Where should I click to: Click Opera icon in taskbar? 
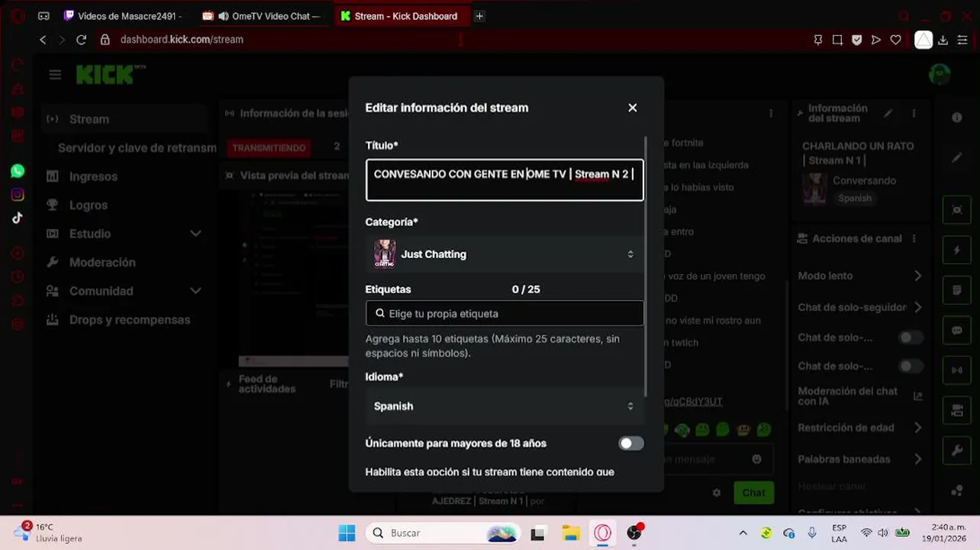[x=603, y=532]
